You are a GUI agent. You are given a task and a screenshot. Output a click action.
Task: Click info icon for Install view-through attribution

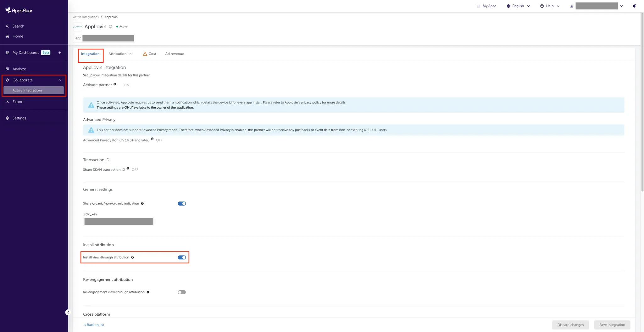click(132, 257)
